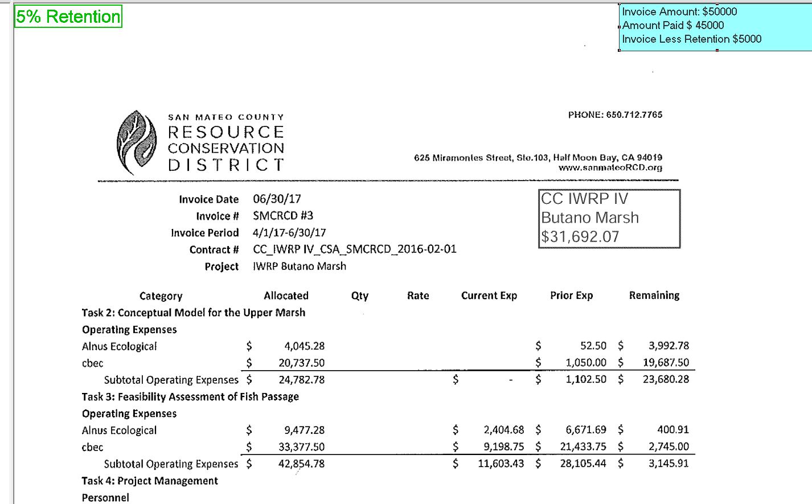
Task: Click the "Task 4: Project Management" heading
Action: click(x=150, y=481)
